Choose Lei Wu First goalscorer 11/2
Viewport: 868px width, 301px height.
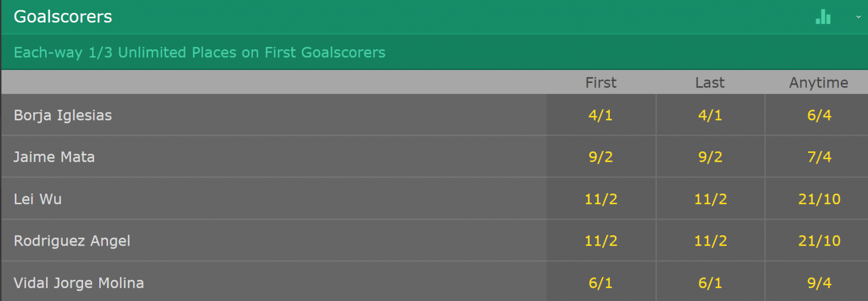pyautogui.click(x=601, y=199)
